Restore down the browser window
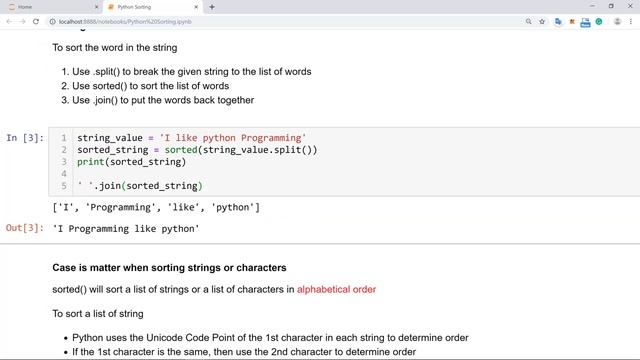Screen dimensions: 640x360 point(611,6)
